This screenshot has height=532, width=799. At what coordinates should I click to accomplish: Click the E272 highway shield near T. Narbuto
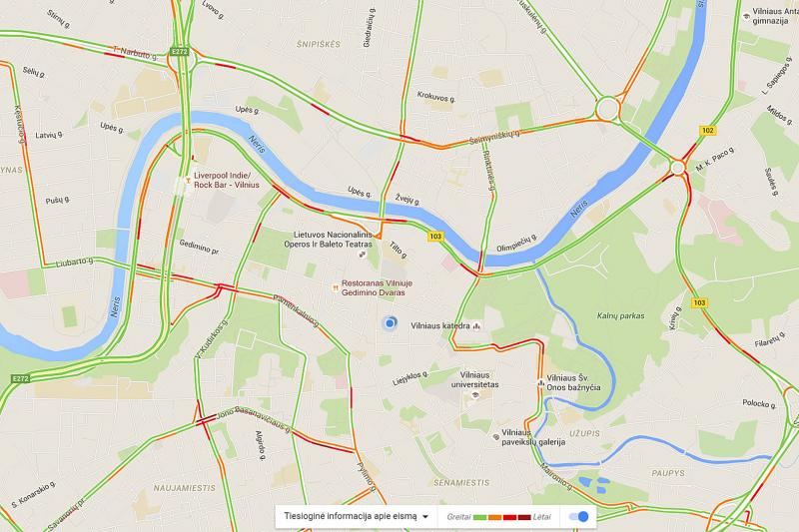pos(180,52)
